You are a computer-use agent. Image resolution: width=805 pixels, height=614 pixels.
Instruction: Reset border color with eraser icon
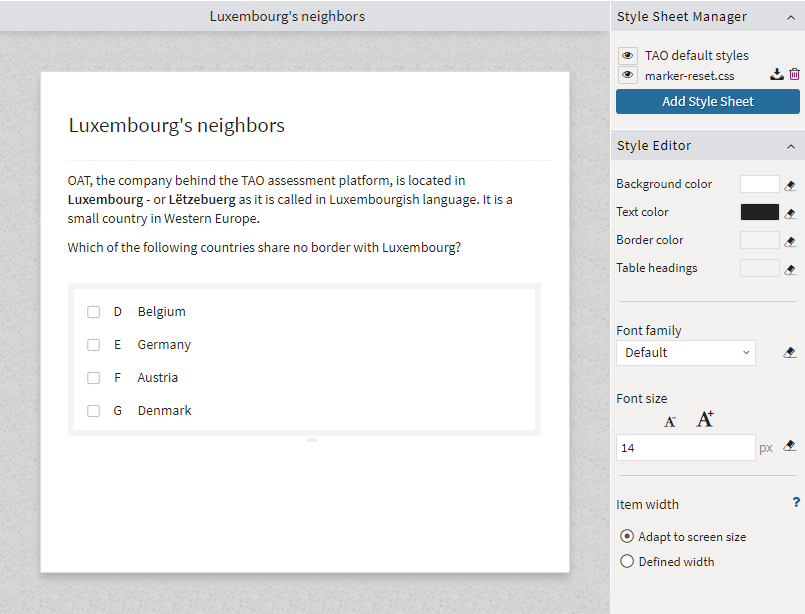point(790,241)
